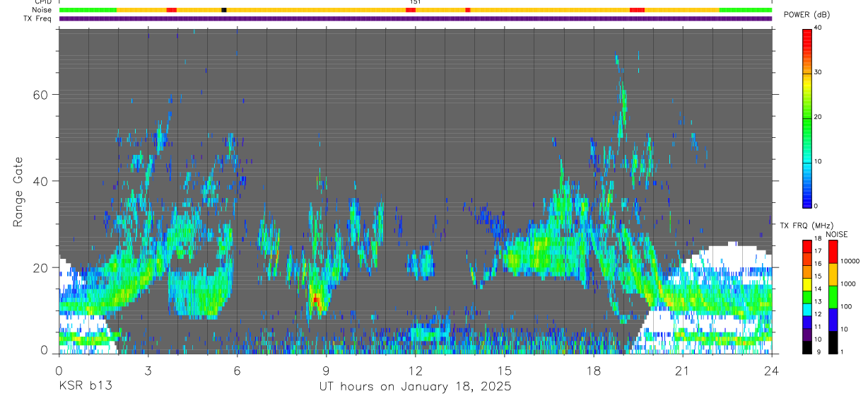
Task: Click the purple TX Freq bar at top
Action: click(x=416, y=18)
